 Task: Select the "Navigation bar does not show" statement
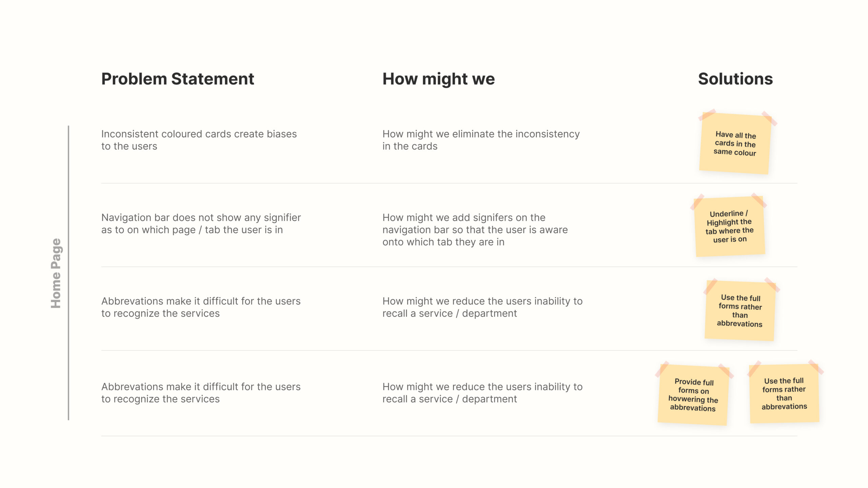tap(201, 224)
